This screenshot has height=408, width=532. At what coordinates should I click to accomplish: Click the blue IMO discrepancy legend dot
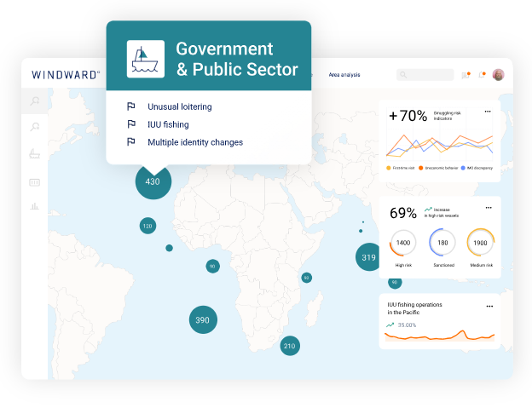tap(463, 168)
